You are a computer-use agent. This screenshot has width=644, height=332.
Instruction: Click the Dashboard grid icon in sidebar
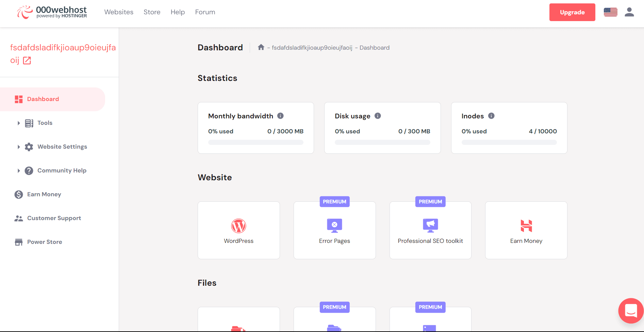point(19,99)
